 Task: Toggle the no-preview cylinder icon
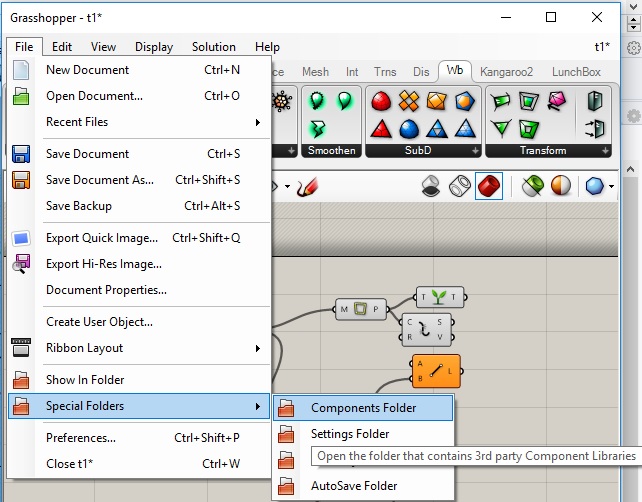[x=431, y=186]
